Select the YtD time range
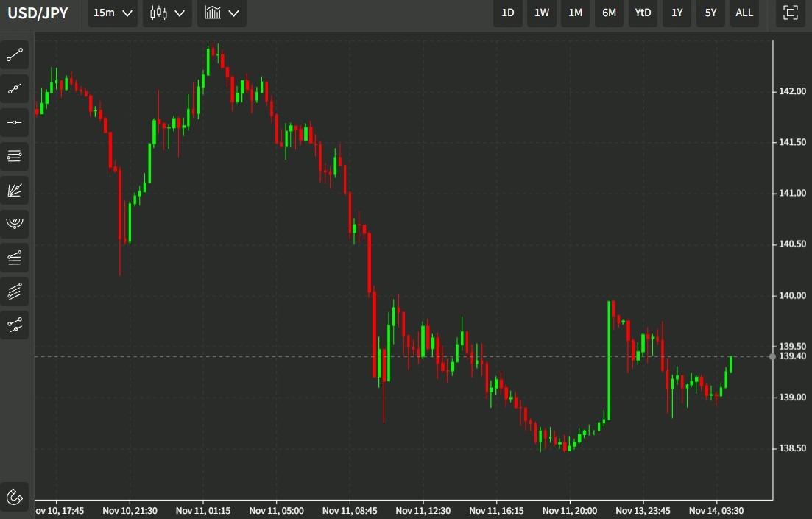This screenshot has width=812, height=519. (643, 13)
